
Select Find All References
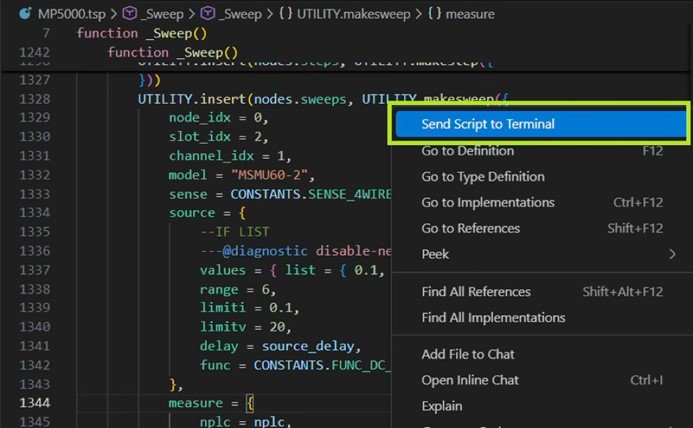(476, 292)
